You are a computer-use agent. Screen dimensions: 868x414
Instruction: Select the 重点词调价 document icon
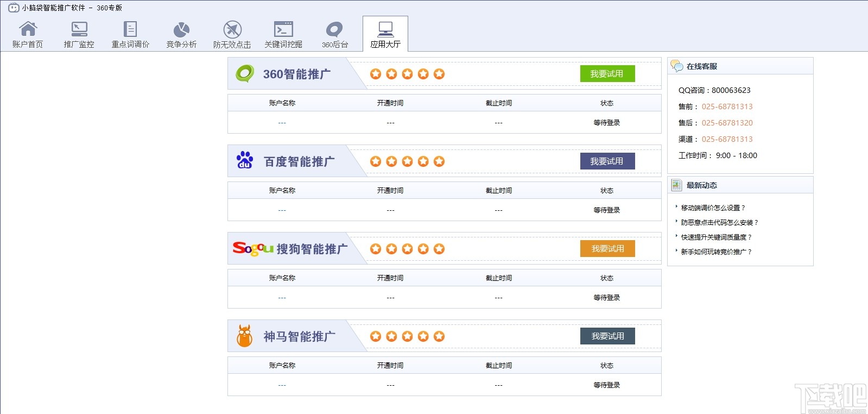pyautogui.click(x=130, y=28)
